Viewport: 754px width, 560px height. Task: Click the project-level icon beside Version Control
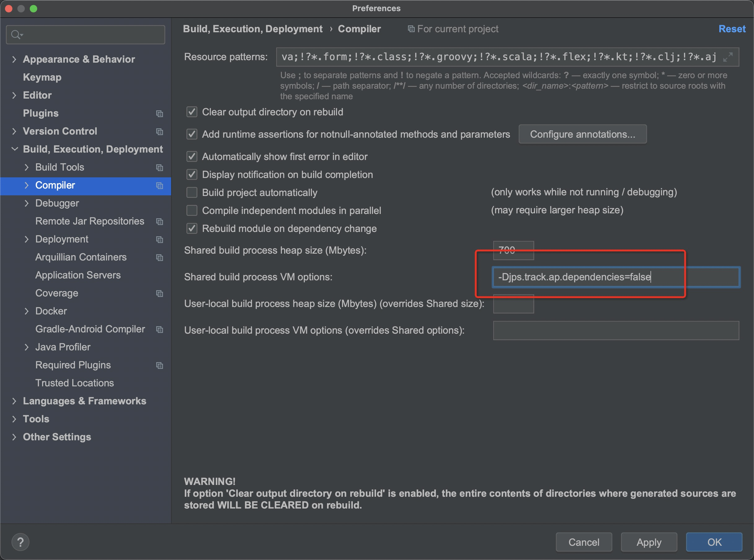point(159,131)
